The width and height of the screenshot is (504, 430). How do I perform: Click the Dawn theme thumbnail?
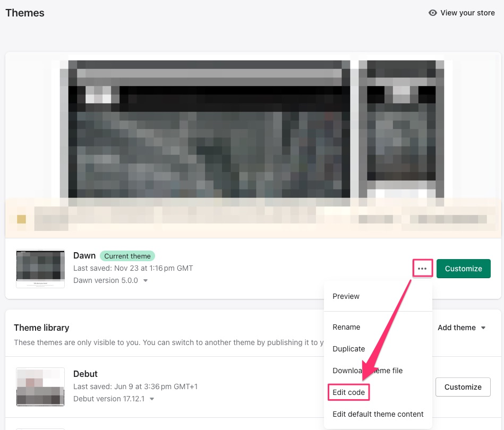click(40, 269)
